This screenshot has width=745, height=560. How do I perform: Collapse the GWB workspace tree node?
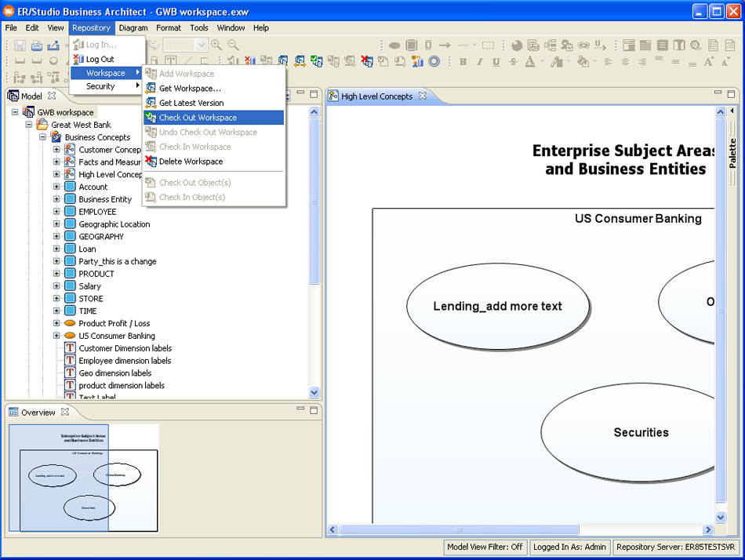point(15,112)
